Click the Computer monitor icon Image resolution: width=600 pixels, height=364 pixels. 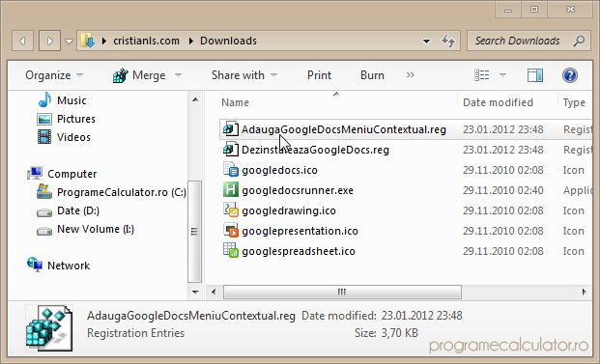tap(35, 173)
